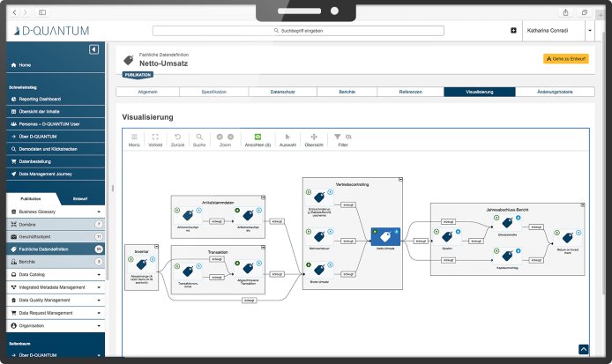Collapse the Vertriebscontrolling group box
This screenshot has height=364, width=612.
(x=399, y=180)
